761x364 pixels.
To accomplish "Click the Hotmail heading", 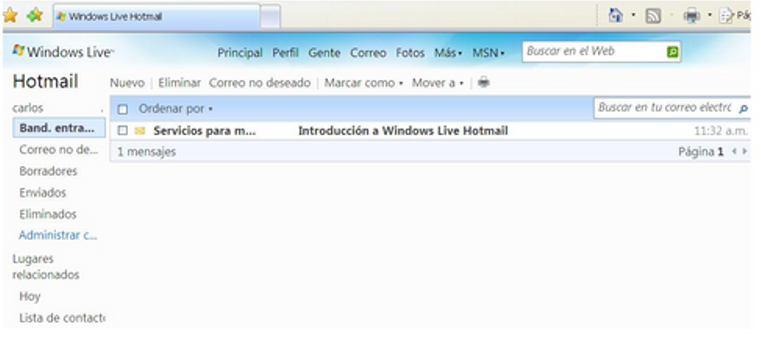I will (x=46, y=81).
